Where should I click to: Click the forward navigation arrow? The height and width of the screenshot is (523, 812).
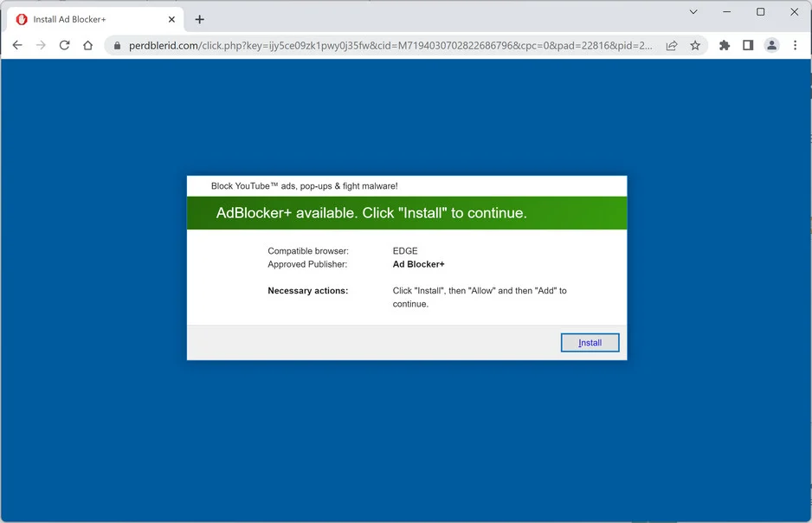[x=41, y=46]
